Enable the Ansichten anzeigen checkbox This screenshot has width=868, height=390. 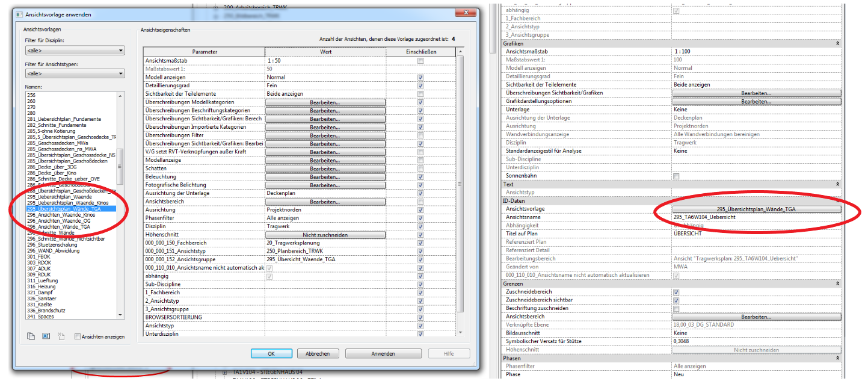coord(78,336)
